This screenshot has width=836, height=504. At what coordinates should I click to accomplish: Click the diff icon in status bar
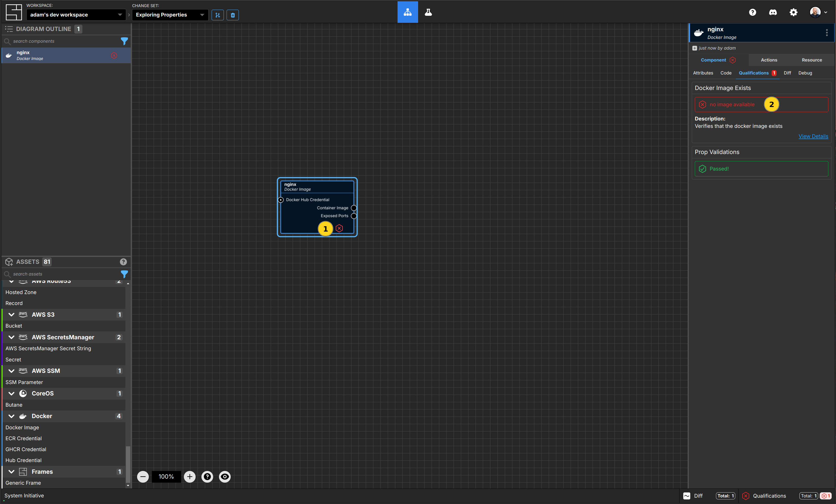tap(687, 496)
